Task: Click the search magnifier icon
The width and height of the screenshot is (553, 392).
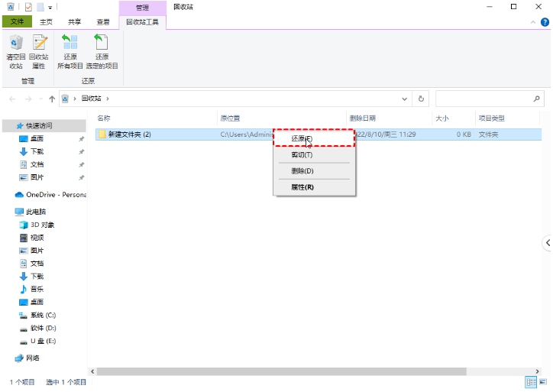Action: pyautogui.click(x=536, y=99)
